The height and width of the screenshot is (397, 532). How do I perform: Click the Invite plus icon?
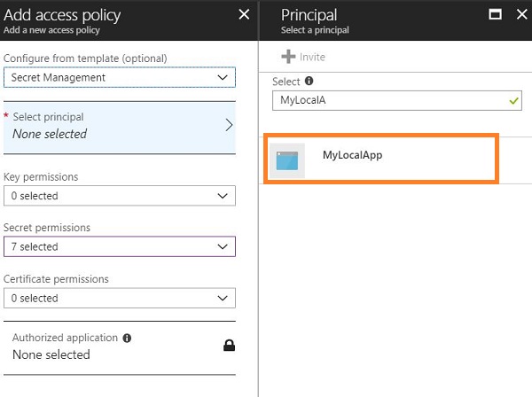pos(288,57)
